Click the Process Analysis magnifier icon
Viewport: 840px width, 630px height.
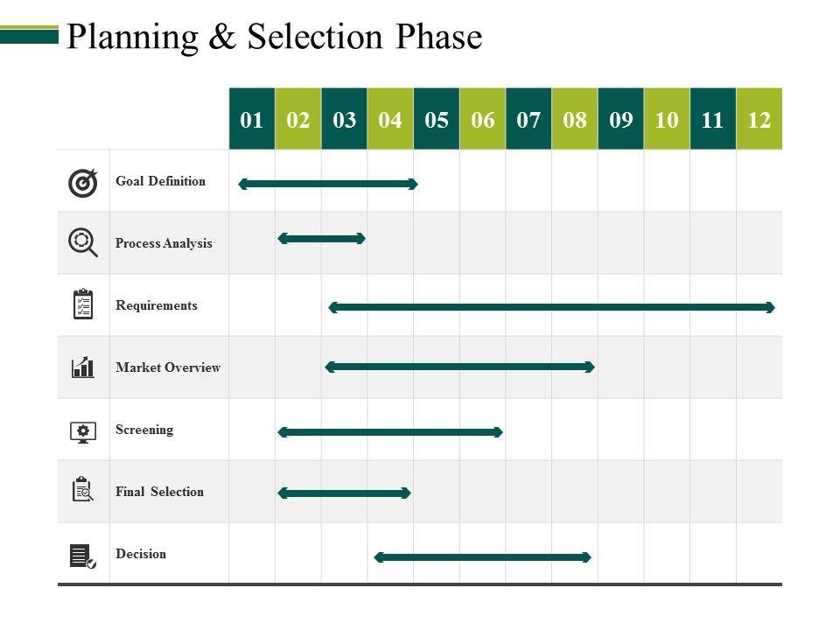click(x=83, y=242)
